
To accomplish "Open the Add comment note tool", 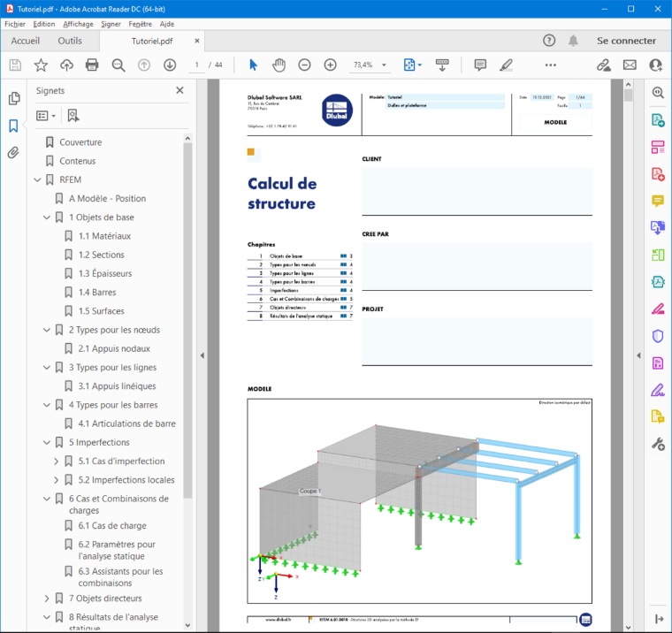I will click(x=480, y=65).
